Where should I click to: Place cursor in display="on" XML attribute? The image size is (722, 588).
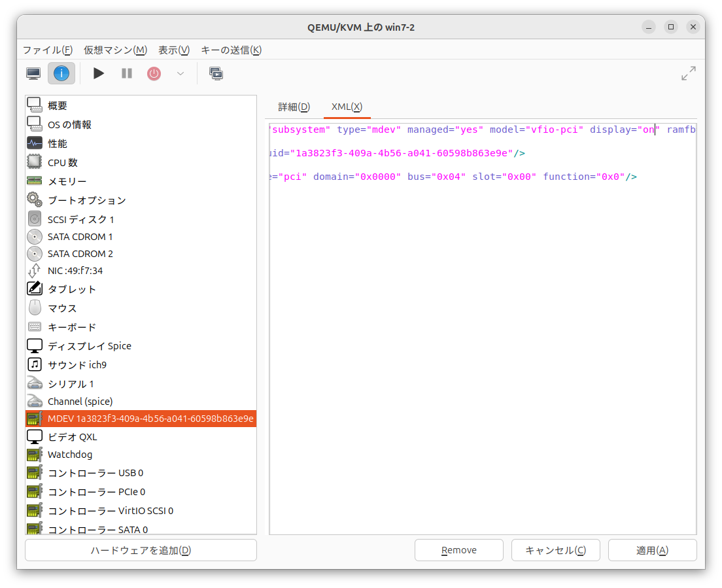coord(625,130)
